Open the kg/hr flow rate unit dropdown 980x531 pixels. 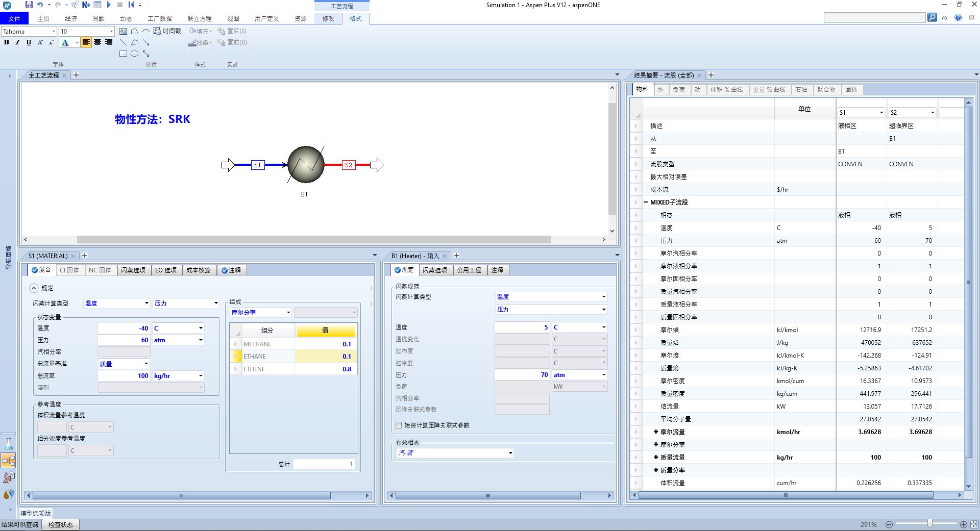201,376
